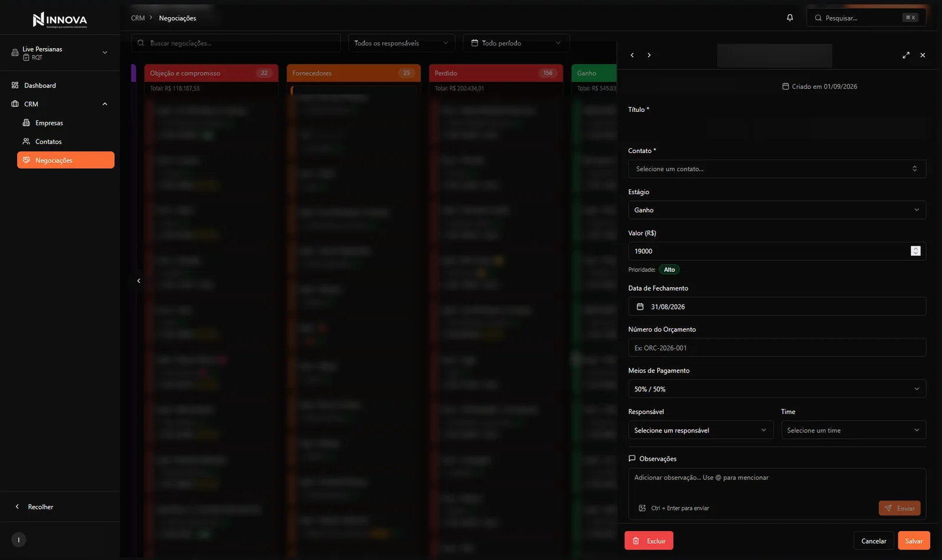Click the Alto priority badge
Viewport: 942px width, 560px height.
pos(669,269)
